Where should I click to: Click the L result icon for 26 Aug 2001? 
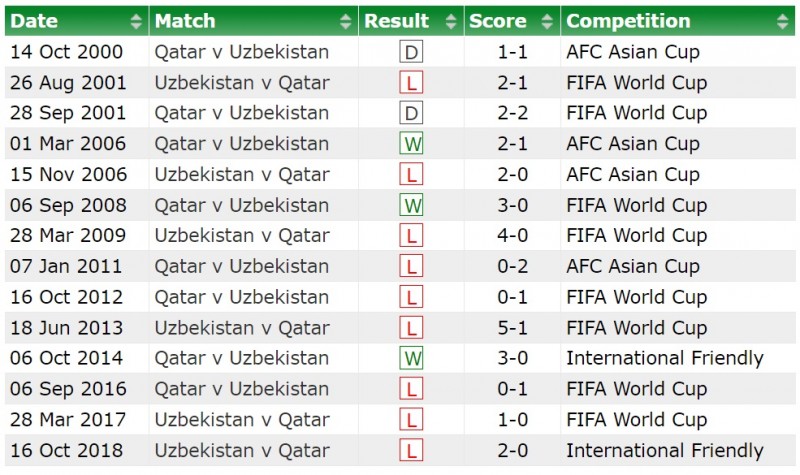[410, 83]
